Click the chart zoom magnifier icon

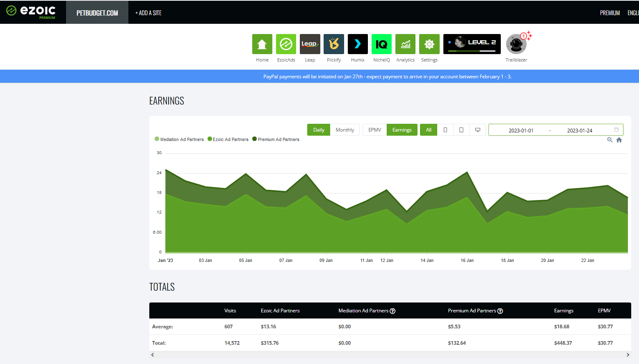pos(610,140)
